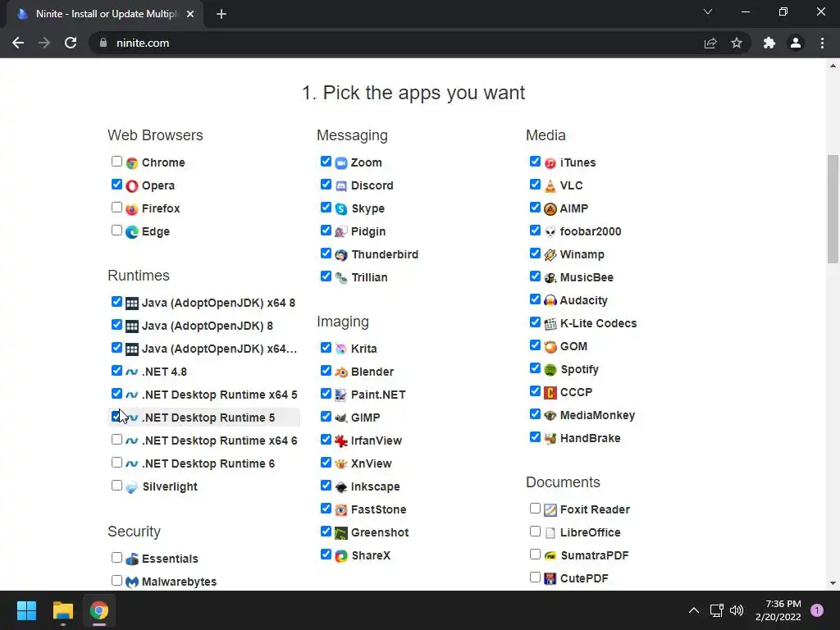Click the Opera logo icon
The width and height of the screenshot is (840, 630).
point(132,186)
